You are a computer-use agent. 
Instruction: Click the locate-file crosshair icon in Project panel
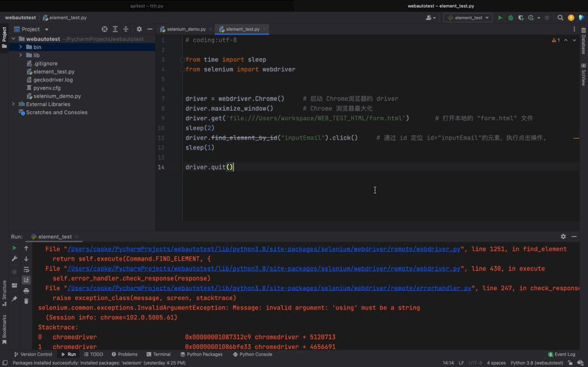click(104, 29)
